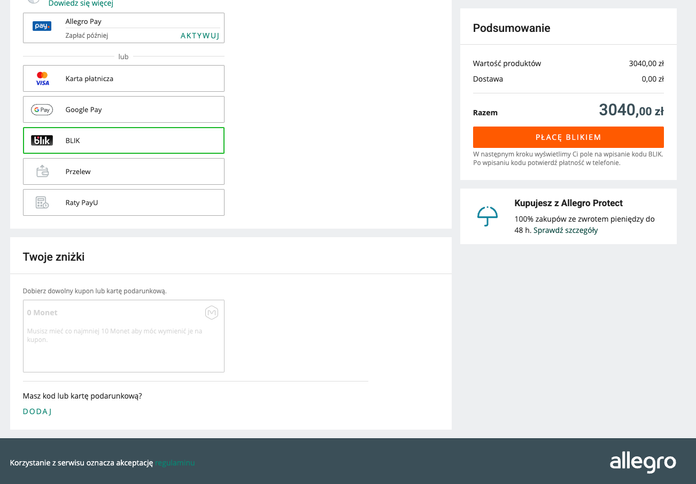Click the Przelew bank transfer icon

42,171
